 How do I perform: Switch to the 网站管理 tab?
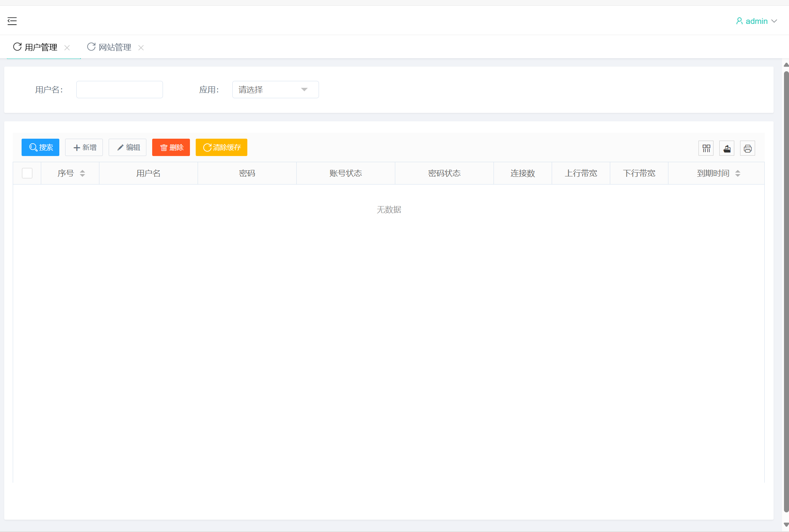pyautogui.click(x=115, y=47)
